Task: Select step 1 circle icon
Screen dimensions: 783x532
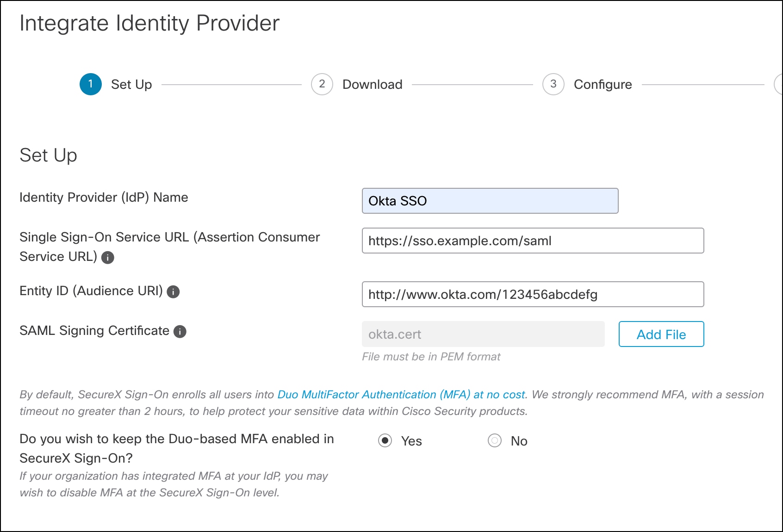Action: (91, 84)
